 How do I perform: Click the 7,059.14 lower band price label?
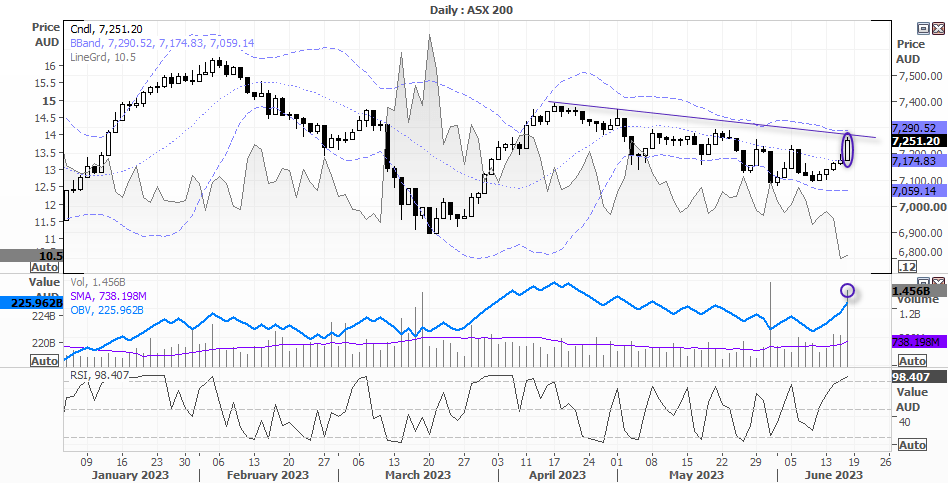coord(917,190)
